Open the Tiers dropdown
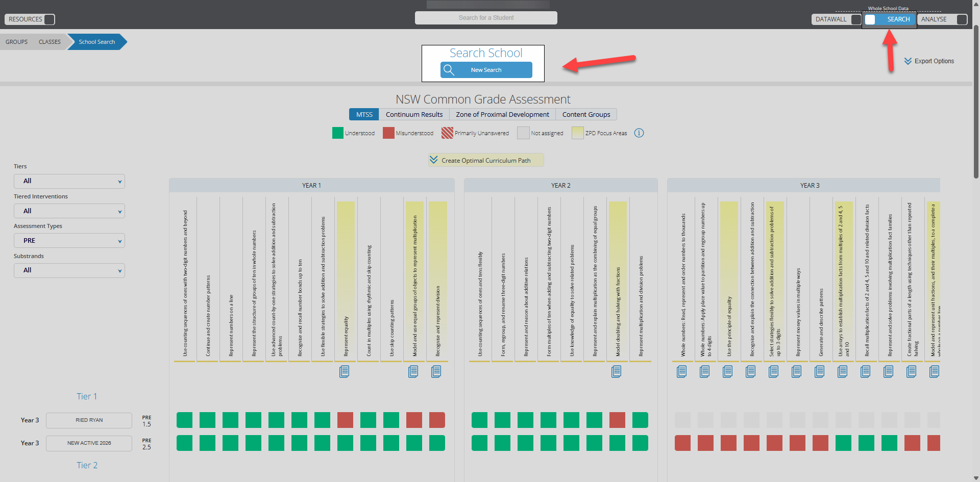980x482 pixels. click(x=69, y=181)
